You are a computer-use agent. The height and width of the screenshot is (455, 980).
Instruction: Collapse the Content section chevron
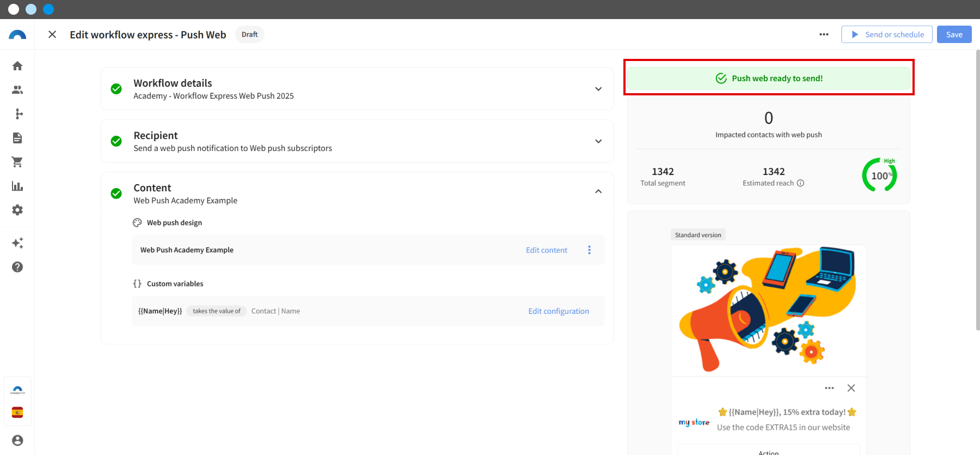[x=598, y=191]
